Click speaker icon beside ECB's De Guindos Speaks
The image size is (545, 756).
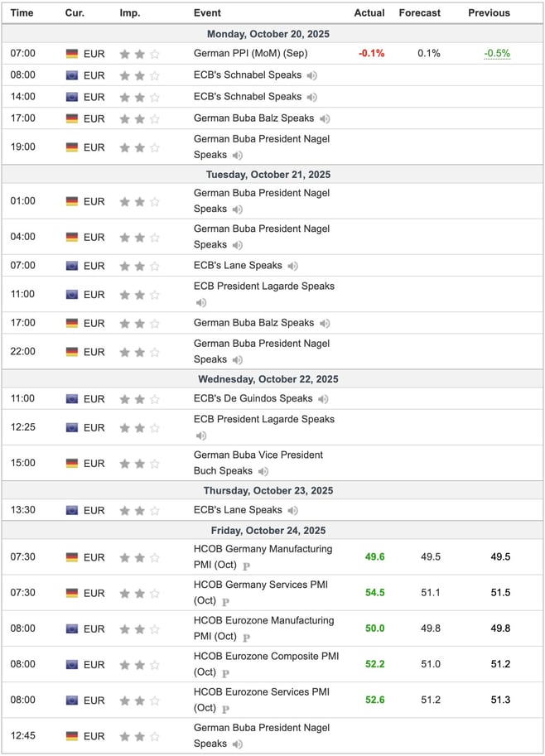coord(323,399)
